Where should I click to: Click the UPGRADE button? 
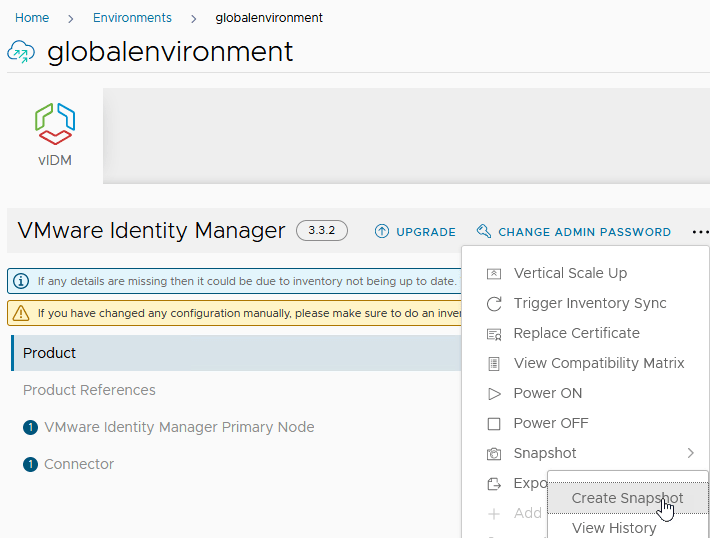415,232
